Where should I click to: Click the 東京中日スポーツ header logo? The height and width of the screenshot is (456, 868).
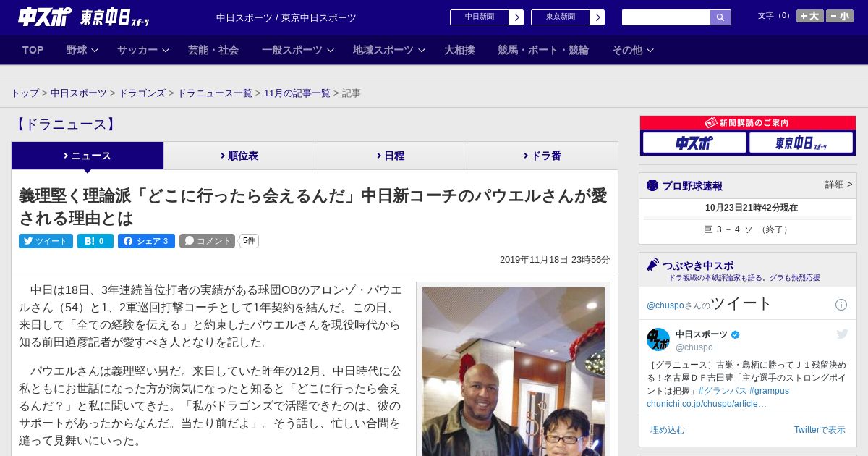tap(114, 17)
